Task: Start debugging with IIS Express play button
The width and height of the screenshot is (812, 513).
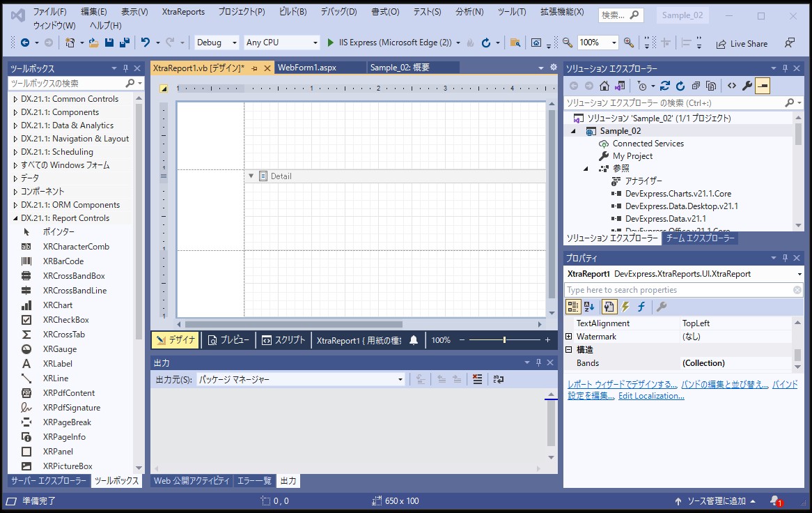Action: click(331, 43)
